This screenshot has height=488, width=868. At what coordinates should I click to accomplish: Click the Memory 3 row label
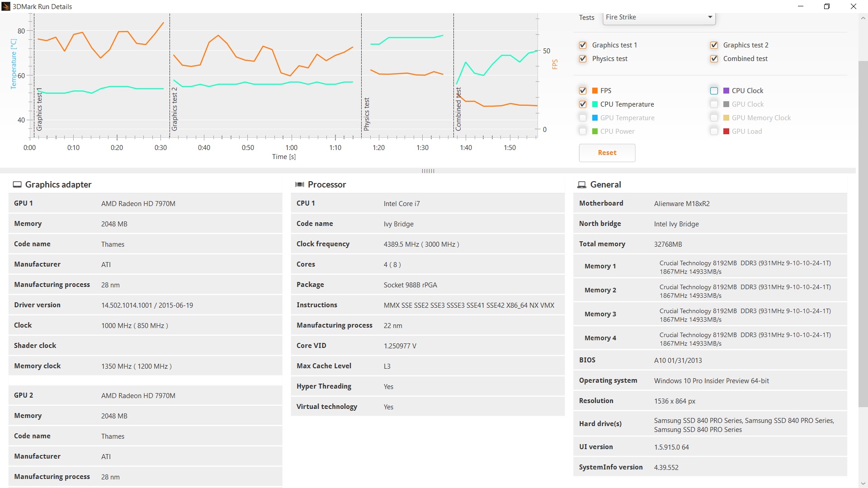tap(600, 314)
